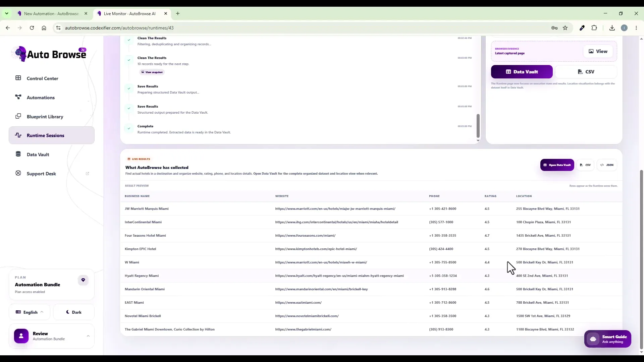Open the Novotel Miami Brickell URL
Viewport: 644px width, 362px height.
307,316
